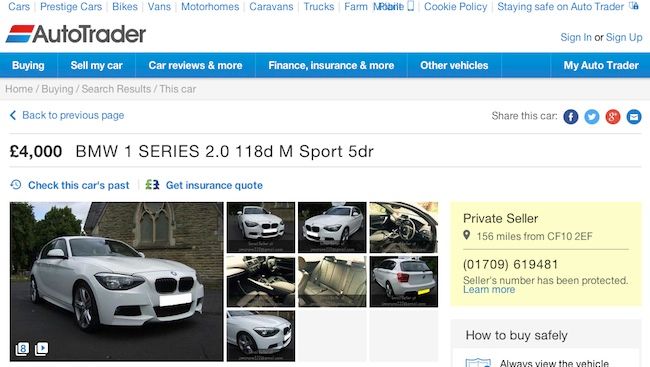Open the photo gallery count icon

[22, 349]
